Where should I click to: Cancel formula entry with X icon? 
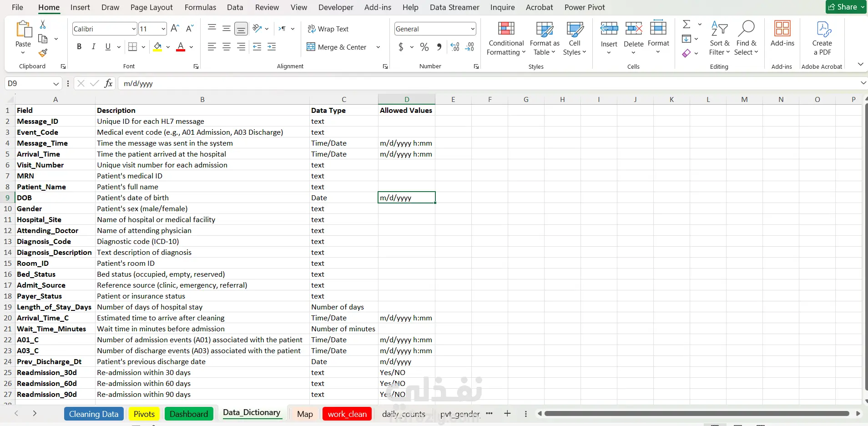point(81,83)
